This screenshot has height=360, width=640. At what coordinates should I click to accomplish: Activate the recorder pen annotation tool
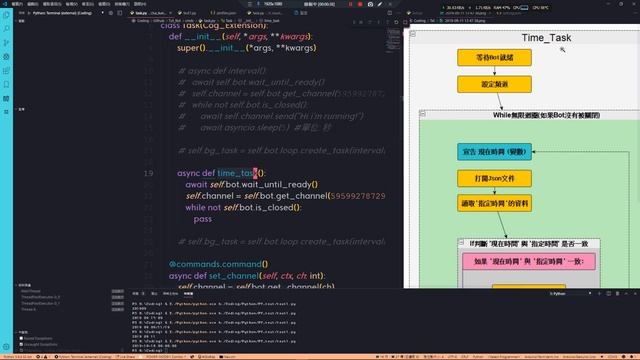pyautogui.click(x=380, y=4)
